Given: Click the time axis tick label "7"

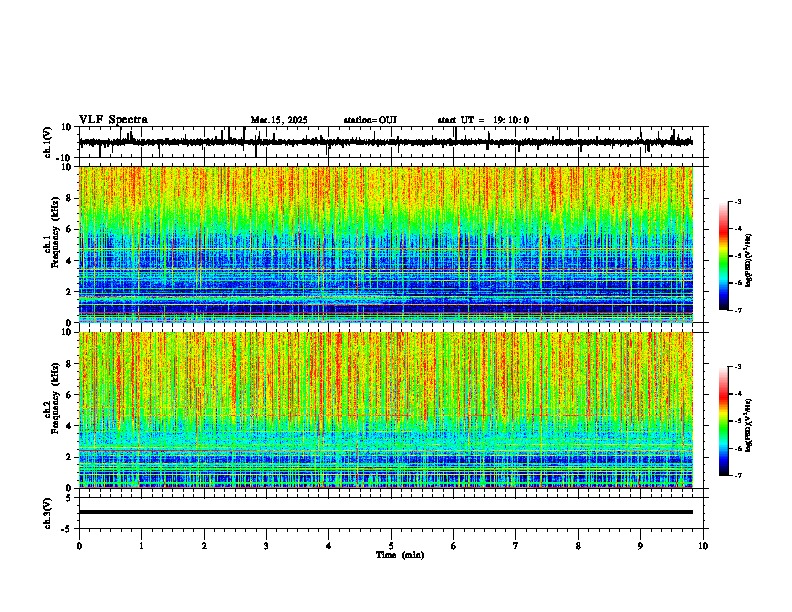Looking at the screenshot, I should (x=516, y=546).
